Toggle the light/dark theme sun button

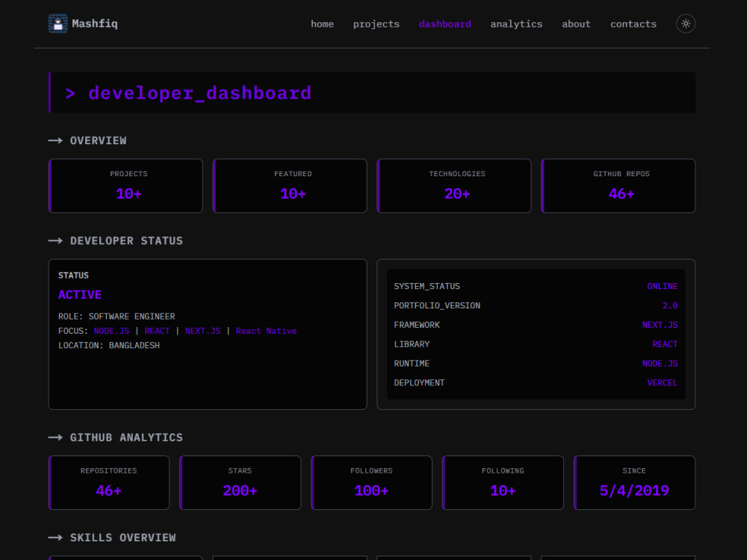(686, 23)
